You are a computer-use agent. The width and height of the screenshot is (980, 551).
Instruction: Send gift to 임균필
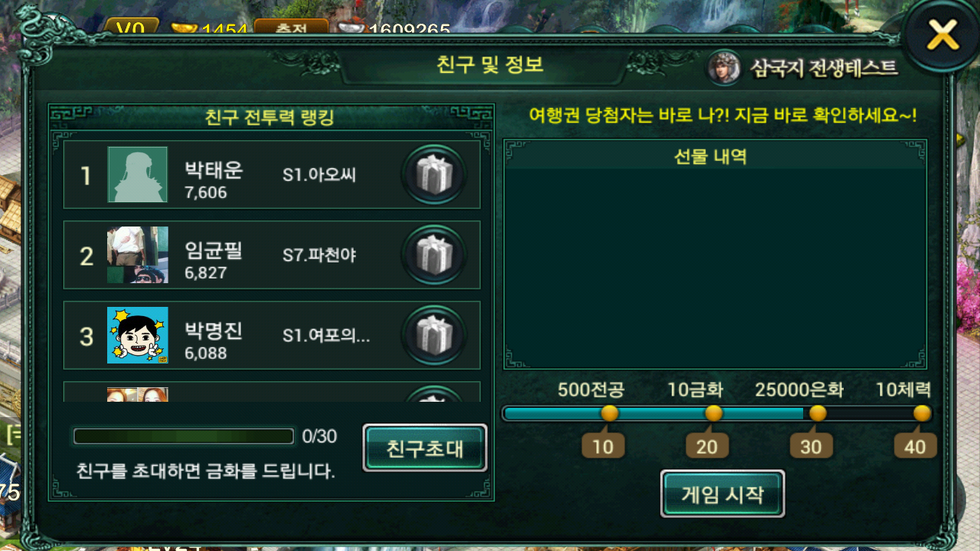click(434, 256)
